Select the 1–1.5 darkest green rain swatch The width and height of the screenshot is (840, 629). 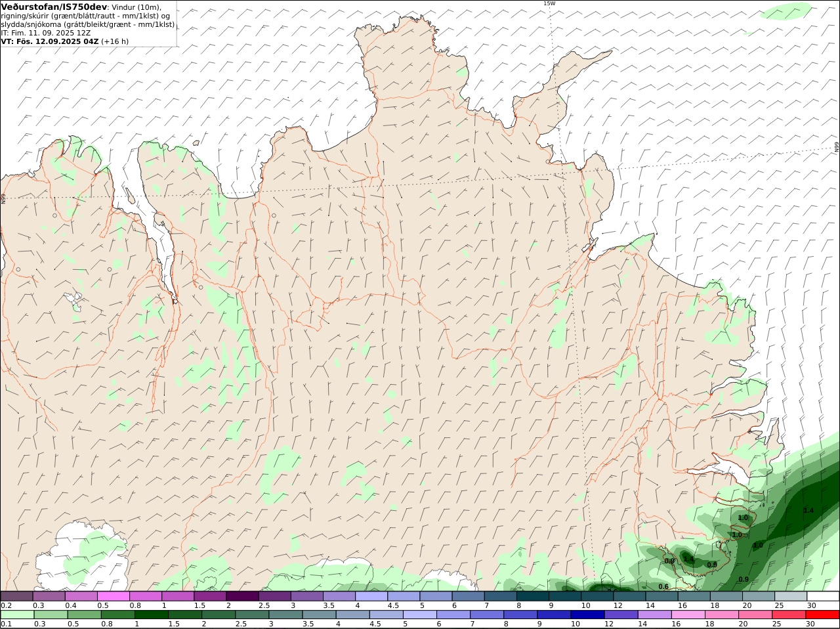(151, 615)
